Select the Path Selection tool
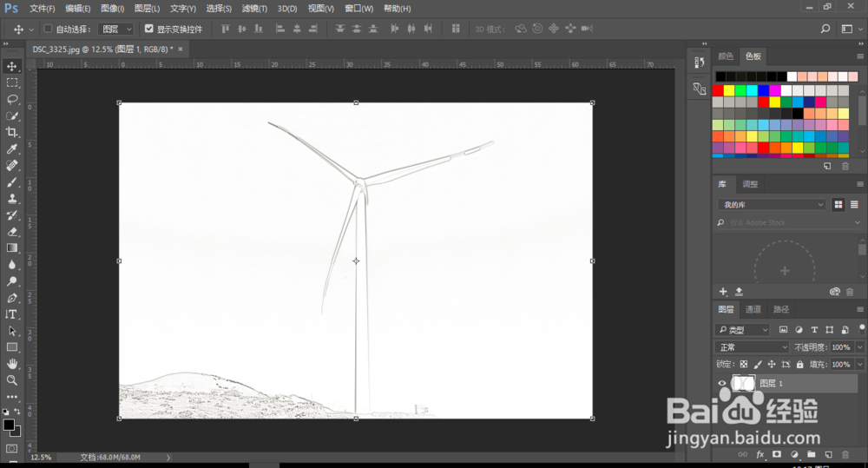 (11, 331)
